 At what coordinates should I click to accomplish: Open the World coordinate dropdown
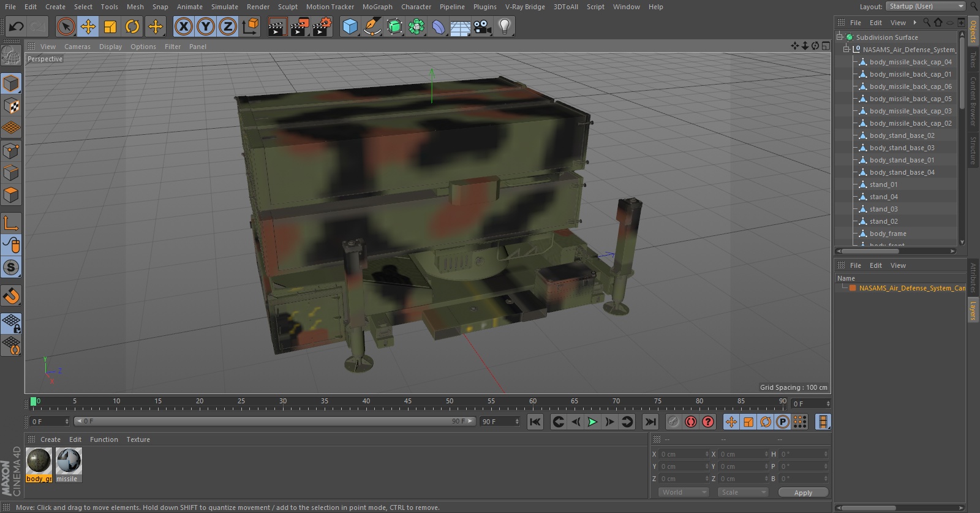[x=684, y=492]
